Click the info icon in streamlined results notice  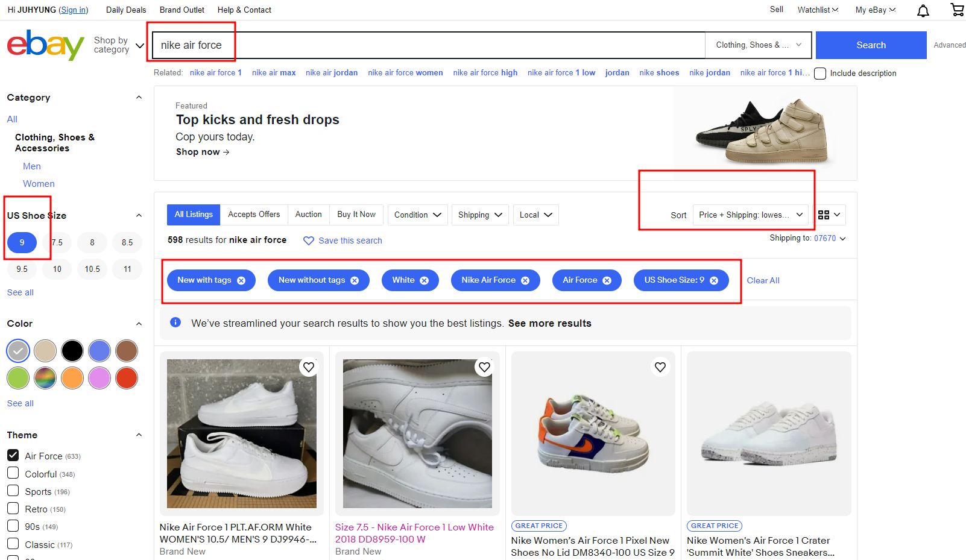175,322
